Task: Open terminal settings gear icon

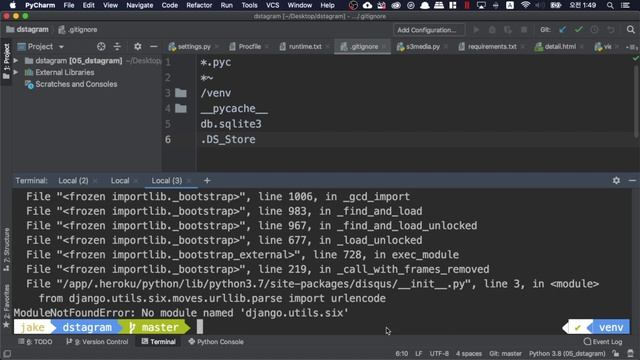Action: tap(616, 180)
